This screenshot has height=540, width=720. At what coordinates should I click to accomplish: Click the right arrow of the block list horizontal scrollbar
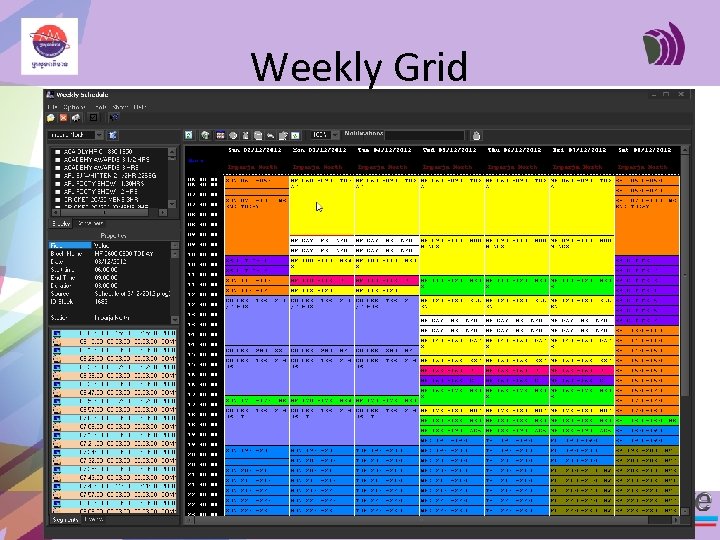(163, 212)
